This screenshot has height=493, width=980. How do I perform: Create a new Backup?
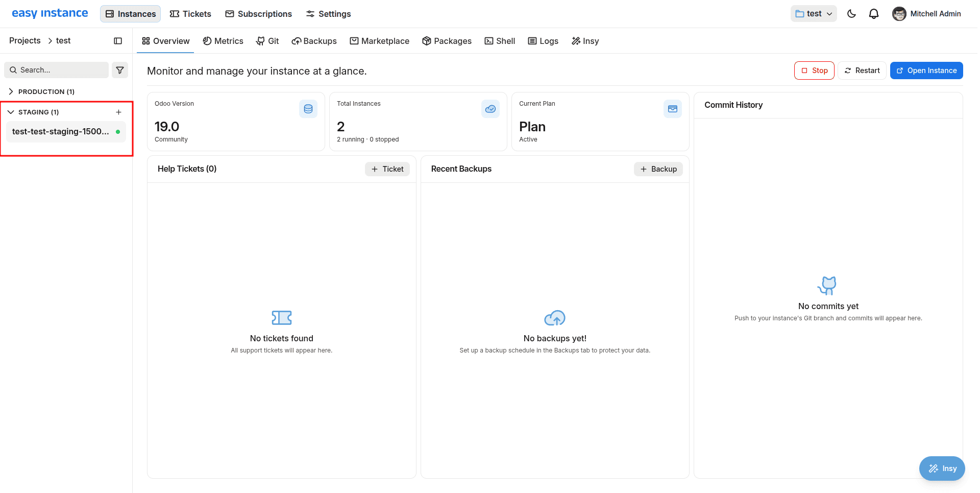658,169
